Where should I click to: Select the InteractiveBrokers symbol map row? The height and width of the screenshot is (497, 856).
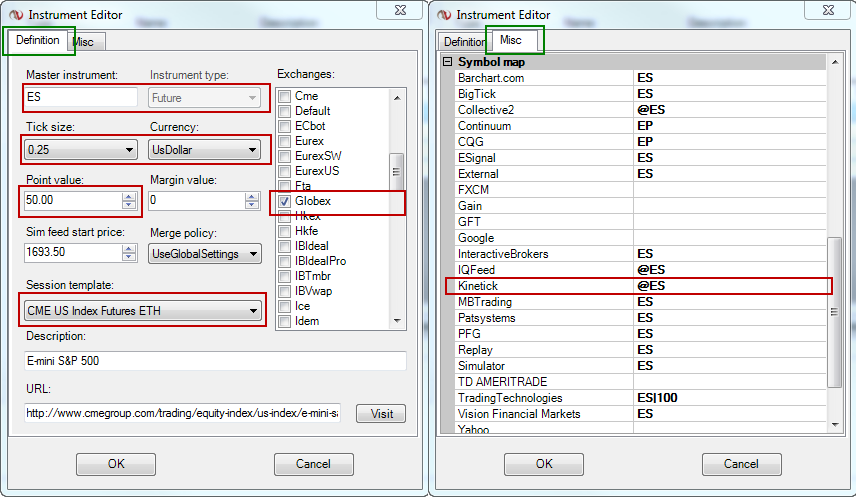point(640,254)
